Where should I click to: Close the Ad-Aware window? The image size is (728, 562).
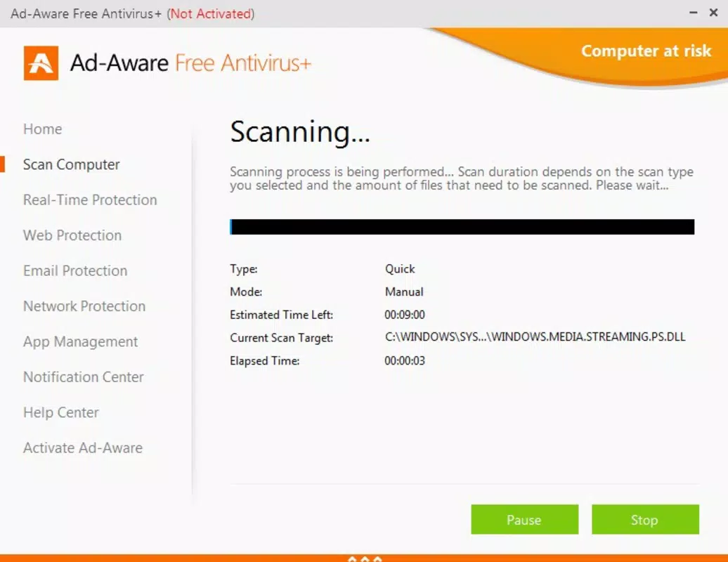click(x=714, y=13)
